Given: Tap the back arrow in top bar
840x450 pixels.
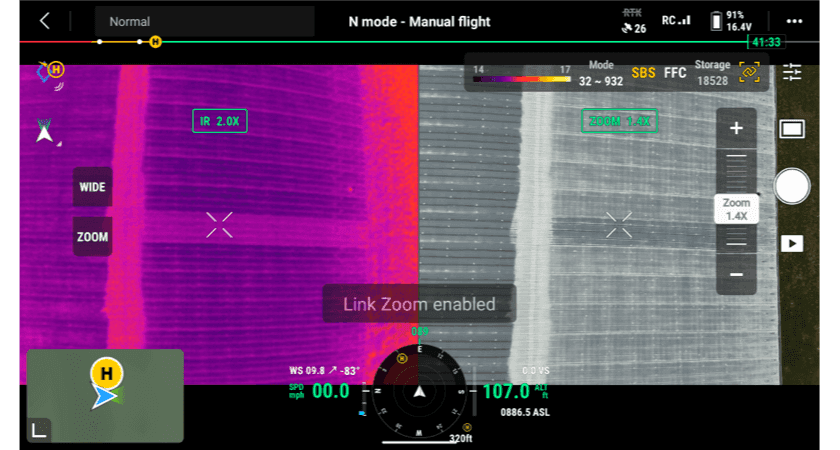Looking at the screenshot, I should [44, 21].
